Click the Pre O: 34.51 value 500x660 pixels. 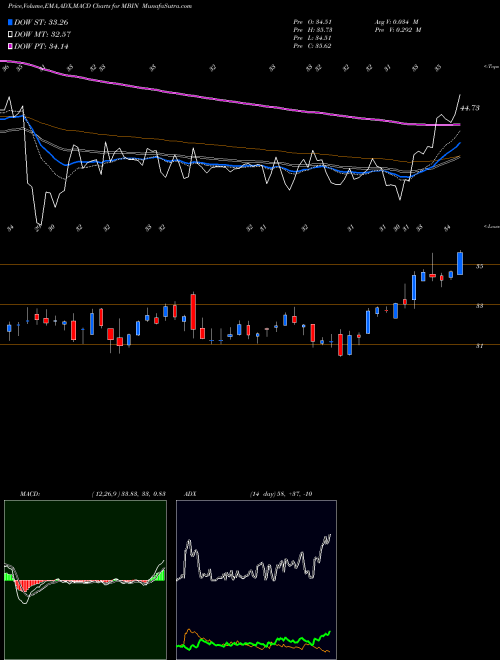point(312,22)
